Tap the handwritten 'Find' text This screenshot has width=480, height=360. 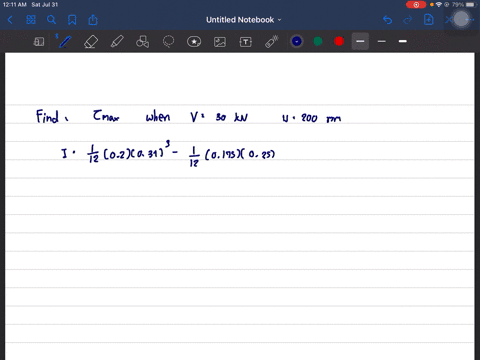[x=48, y=117]
